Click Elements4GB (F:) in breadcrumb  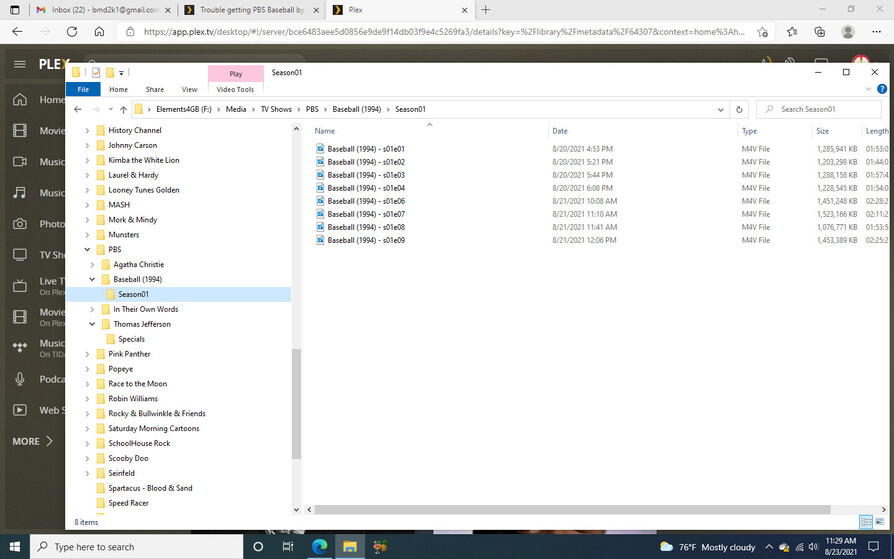(184, 110)
